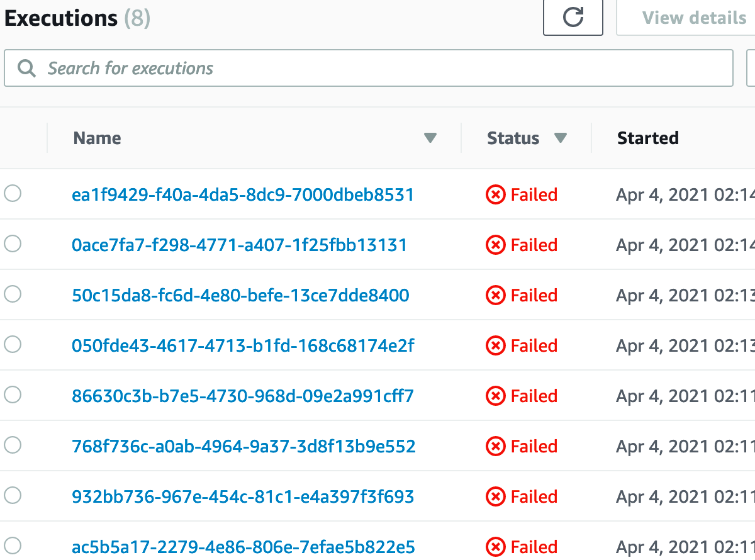Click the search magnifier icon

(26, 68)
